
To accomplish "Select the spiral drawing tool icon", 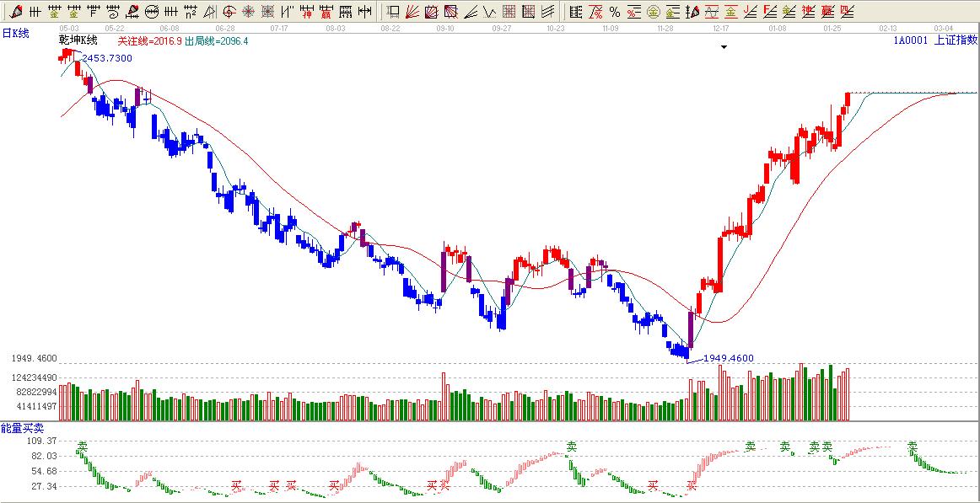I will [112, 12].
